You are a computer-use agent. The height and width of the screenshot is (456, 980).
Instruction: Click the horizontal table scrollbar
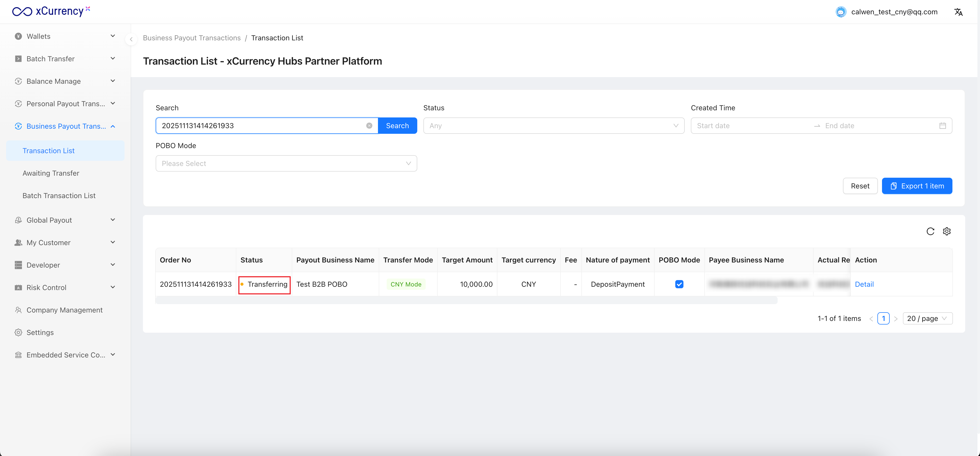pyautogui.click(x=466, y=301)
